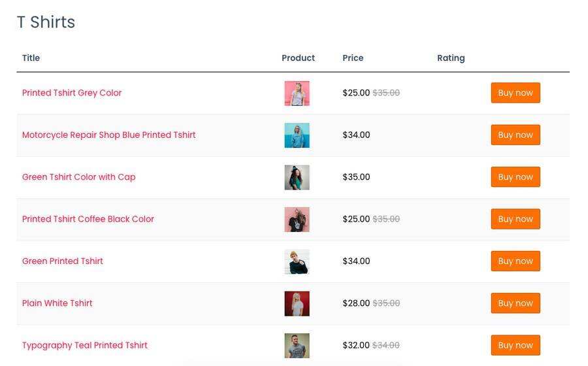Open Typography Teal Printed Tshirt link

click(85, 345)
